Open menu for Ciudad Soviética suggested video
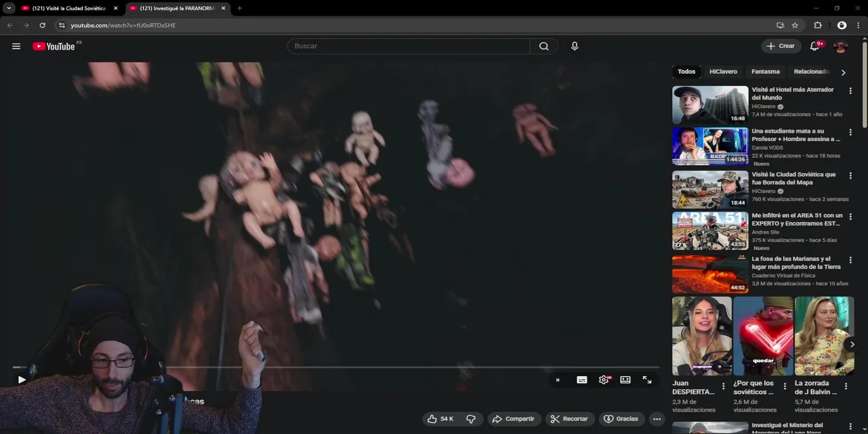The height and width of the screenshot is (434, 868). click(x=851, y=176)
